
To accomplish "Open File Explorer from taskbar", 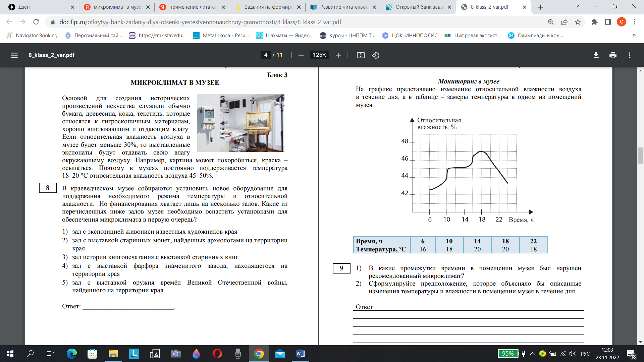I will pos(113,354).
